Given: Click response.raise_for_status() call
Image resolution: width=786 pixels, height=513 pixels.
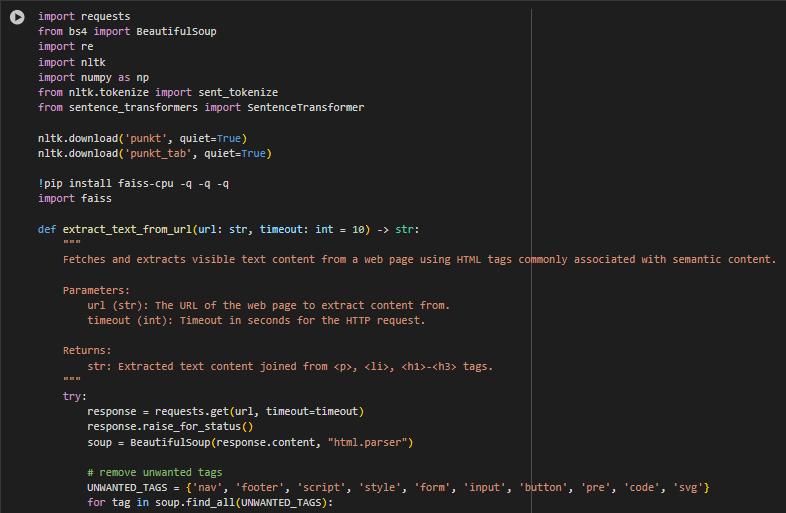Looking at the screenshot, I should pos(170,427).
